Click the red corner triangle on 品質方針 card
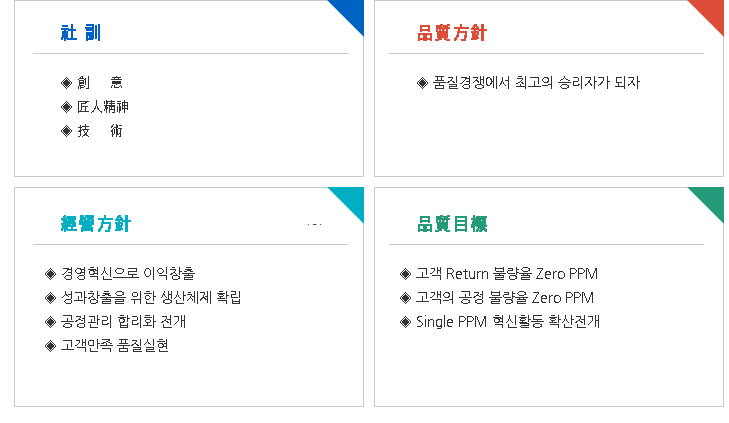 point(711,12)
